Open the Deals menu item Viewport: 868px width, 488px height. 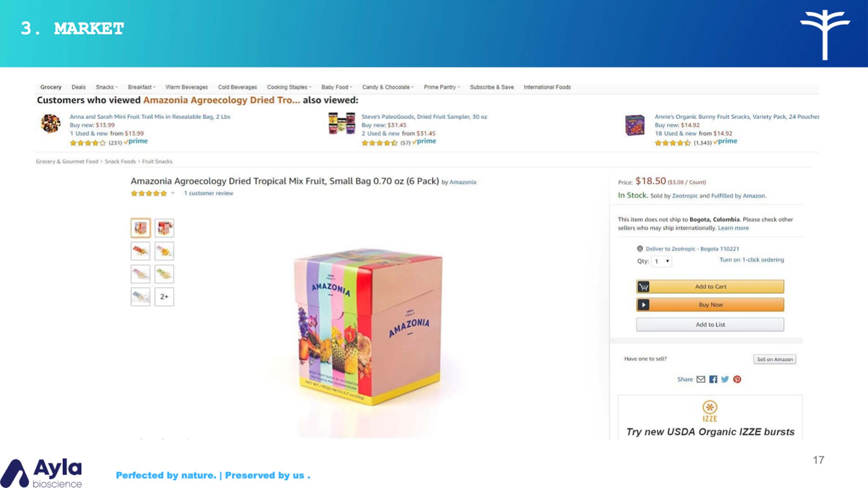point(78,87)
